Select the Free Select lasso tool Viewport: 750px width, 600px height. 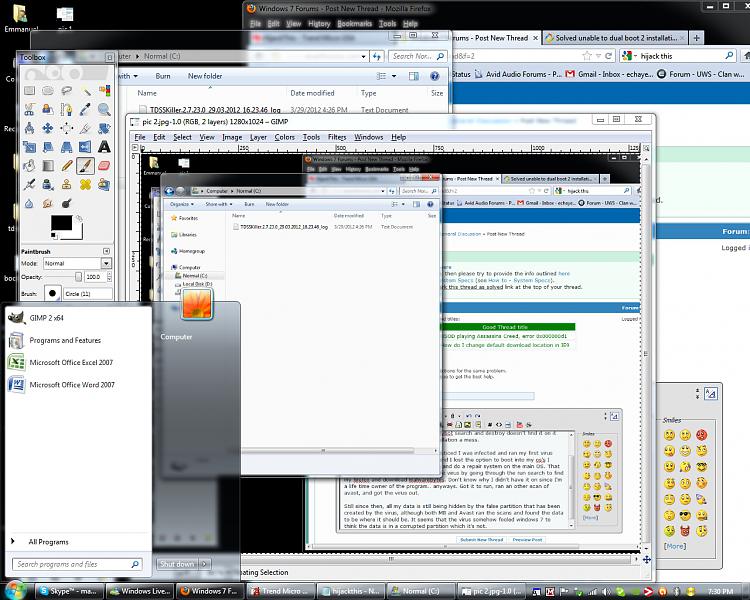pyautogui.click(x=66, y=90)
